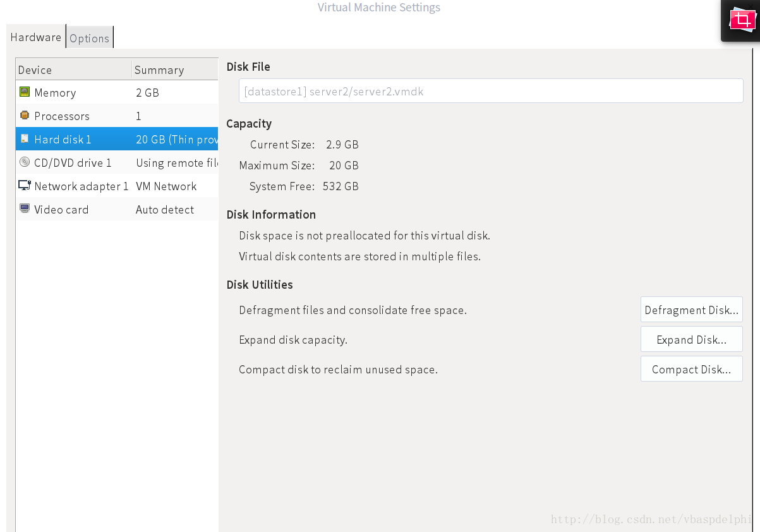Select the Hard disk 1 row label
The image size is (760, 532).
coord(63,140)
